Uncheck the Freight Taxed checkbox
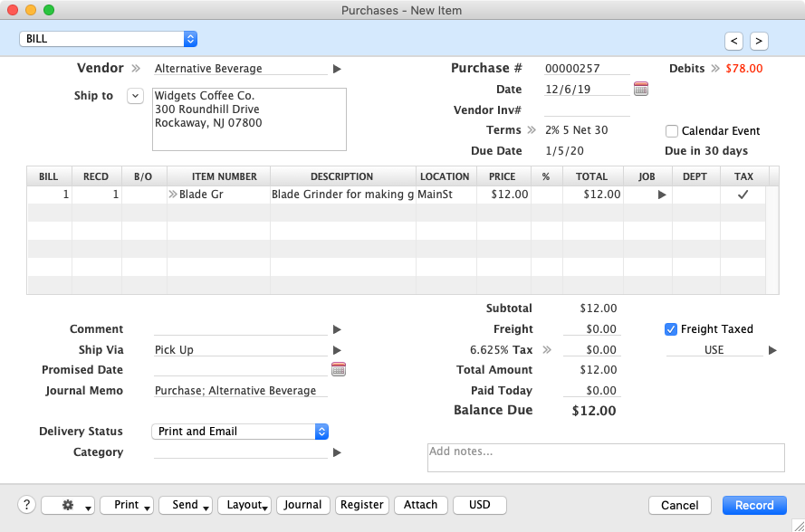Screen dimensions: 805x532 tap(671, 329)
